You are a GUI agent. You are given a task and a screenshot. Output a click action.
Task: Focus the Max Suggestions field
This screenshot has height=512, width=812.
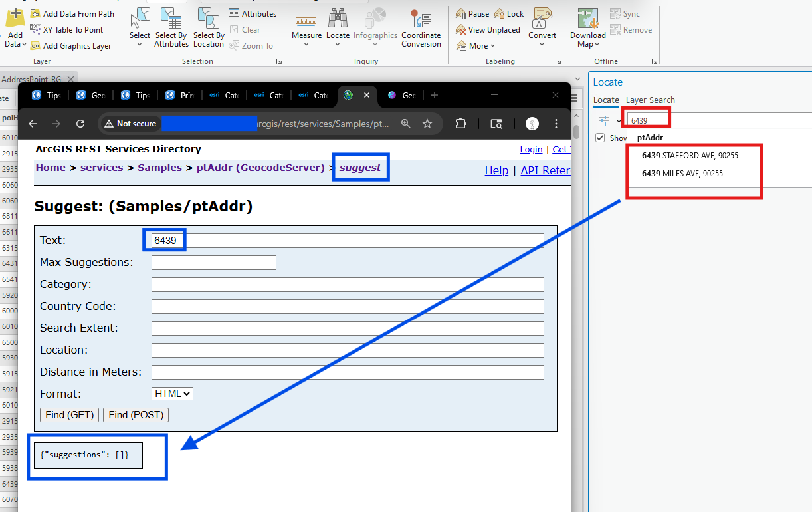pyautogui.click(x=213, y=262)
